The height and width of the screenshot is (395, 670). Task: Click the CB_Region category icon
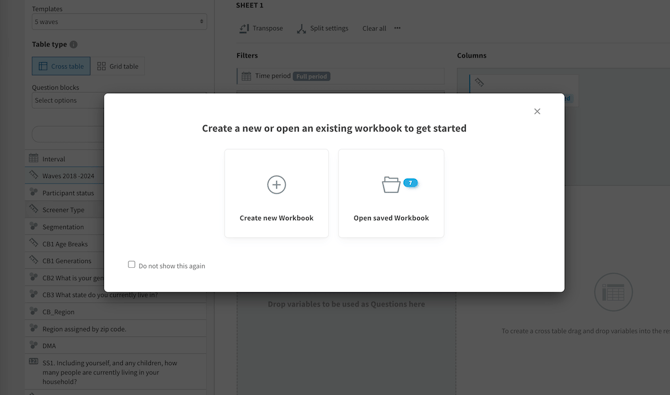pyautogui.click(x=33, y=310)
